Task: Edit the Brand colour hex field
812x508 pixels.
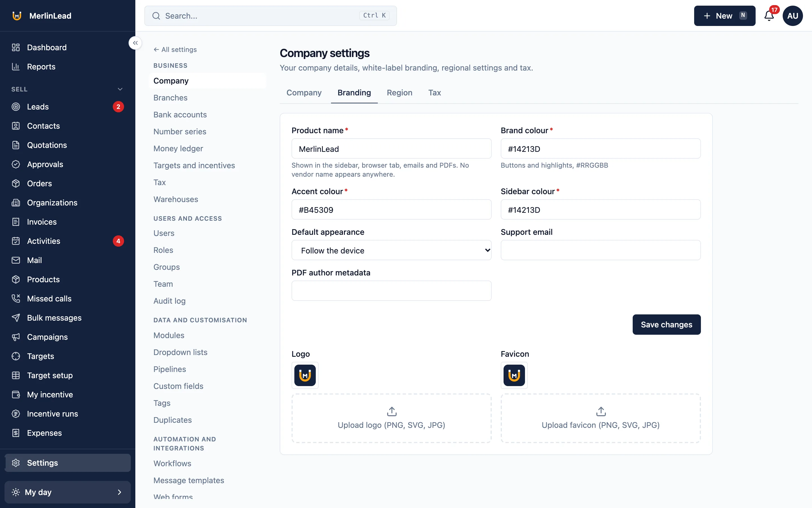Action: click(600, 148)
